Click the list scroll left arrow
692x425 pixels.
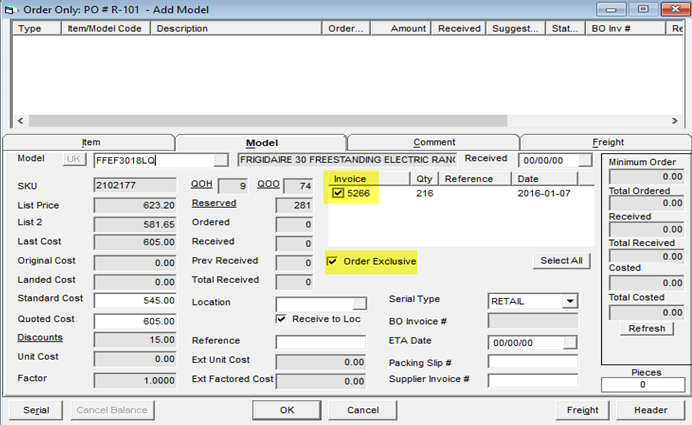20,120
